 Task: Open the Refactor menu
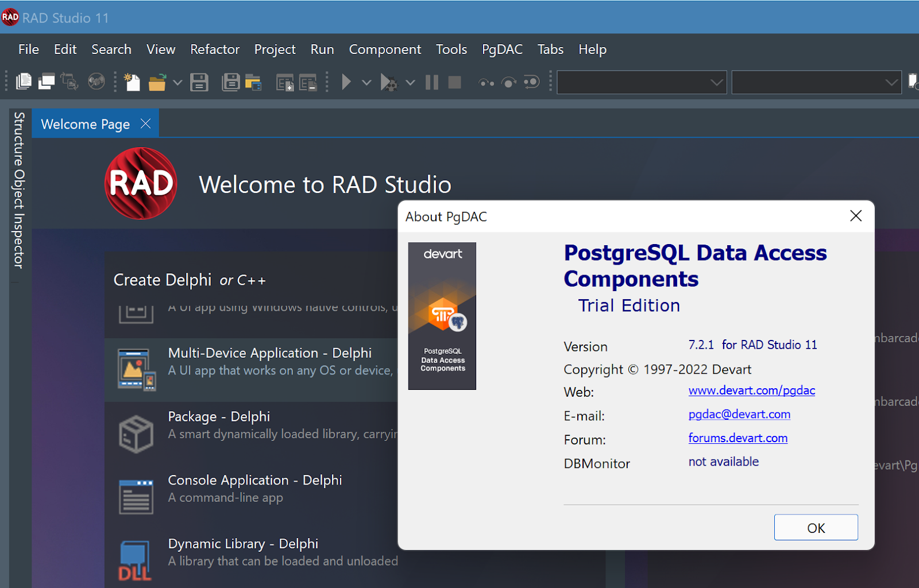coord(215,49)
